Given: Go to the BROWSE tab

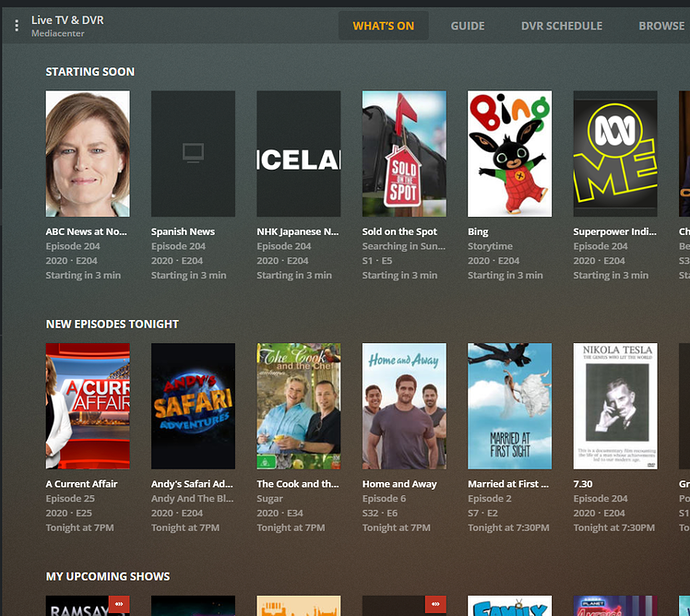Looking at the screenshot, I should tap(661, 26).
